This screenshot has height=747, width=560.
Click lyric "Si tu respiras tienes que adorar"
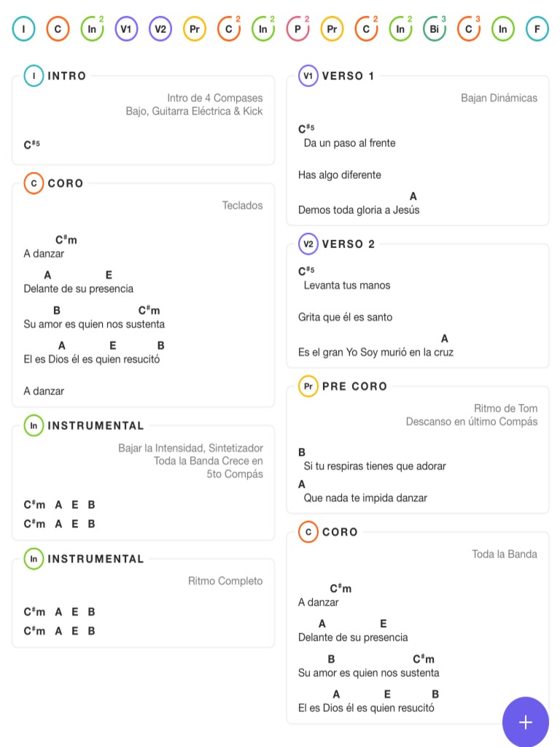[374, 466]
